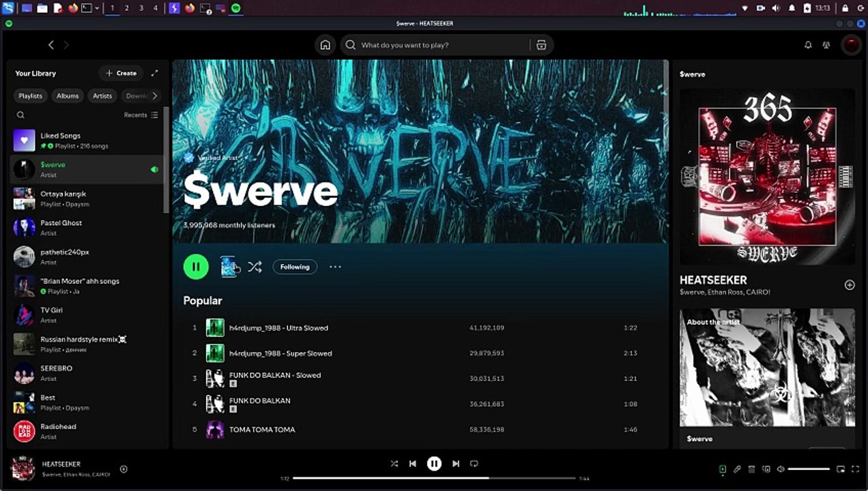Open Friend Activity icon in top bar
Viewport: 868px width, 491px height.
coord(826,45)
